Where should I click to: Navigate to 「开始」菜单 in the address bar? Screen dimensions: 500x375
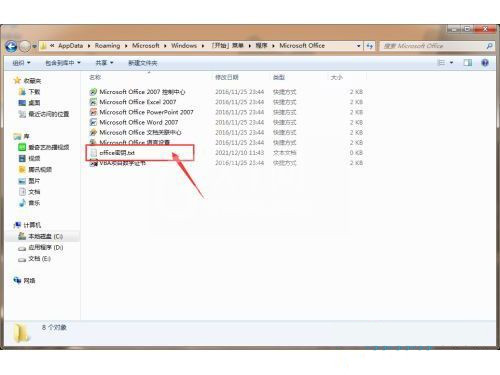point(227,46)
